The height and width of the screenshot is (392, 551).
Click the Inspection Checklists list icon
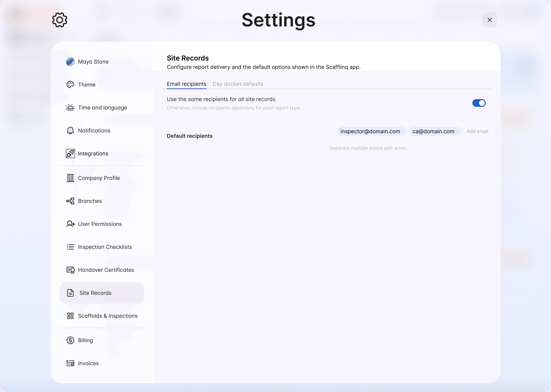(70, 247)
